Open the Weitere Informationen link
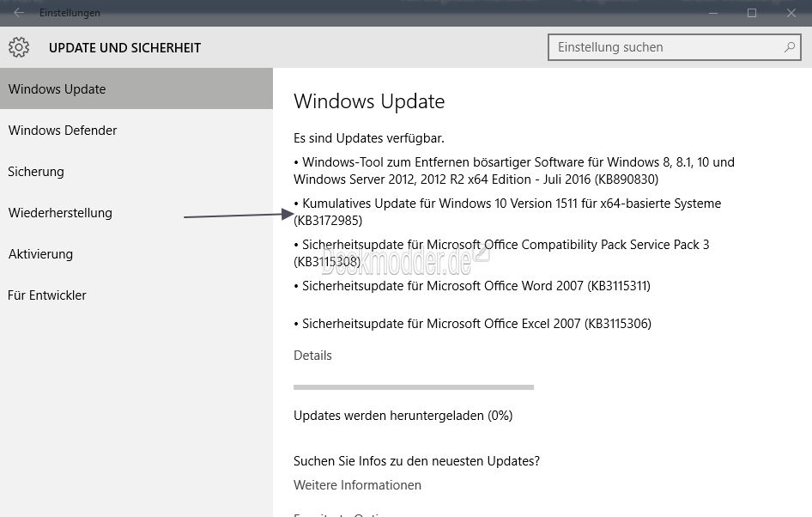The width and height of the screenshot is (812, 517). [x=357, y=485]
